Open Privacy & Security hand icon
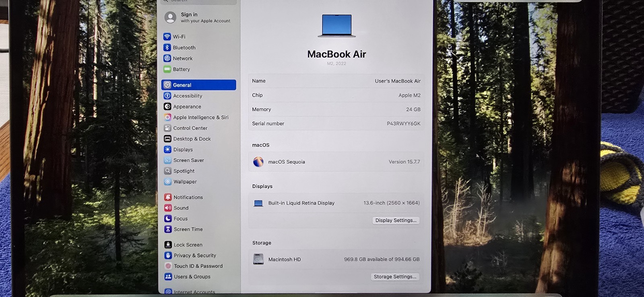Viewport: 644px width, 297px height. point(168,255)
